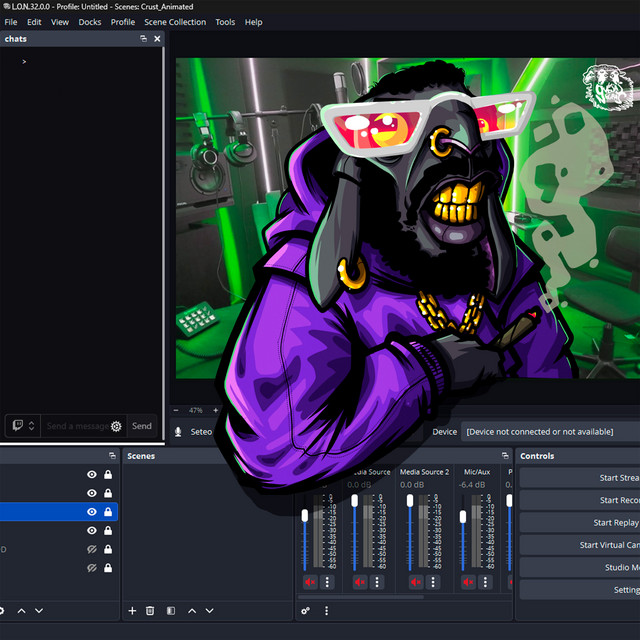
Task: Hide the topmost source's eye
Action: [x=92, y=474]
